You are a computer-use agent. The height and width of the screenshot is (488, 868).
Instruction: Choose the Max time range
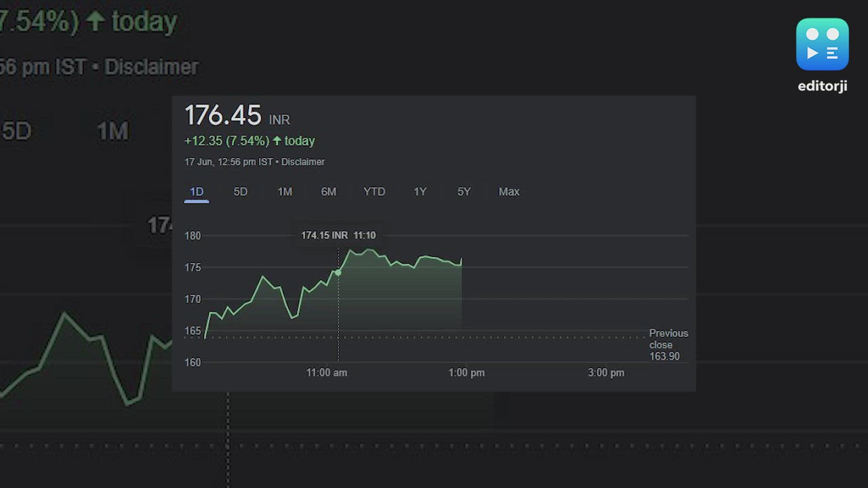(x=509, y=192)
